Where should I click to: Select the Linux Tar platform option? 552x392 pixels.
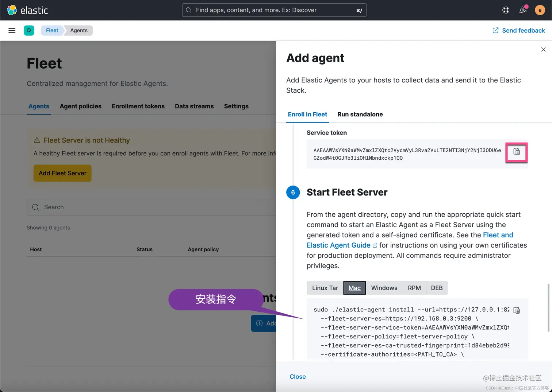coord(325,288)
